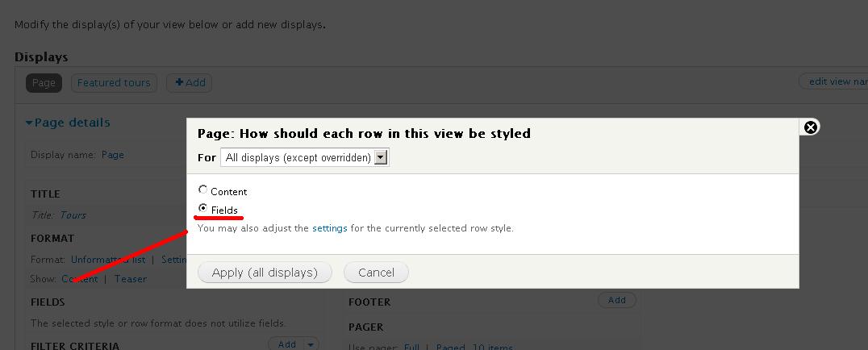Screen dimensions: 868x350
Task: Cancel the row style dialog
Action: pyautogui.click(x=377, y=273)
